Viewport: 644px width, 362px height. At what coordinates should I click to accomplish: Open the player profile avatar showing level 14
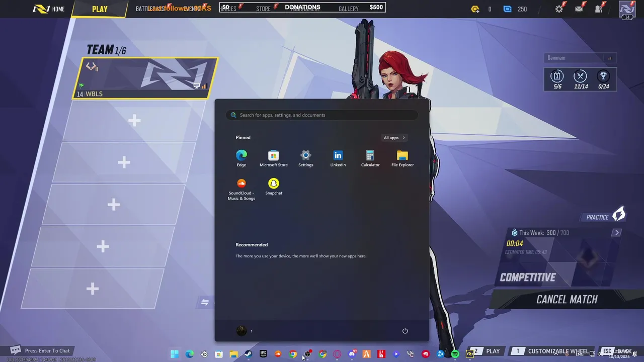[627, 10]
